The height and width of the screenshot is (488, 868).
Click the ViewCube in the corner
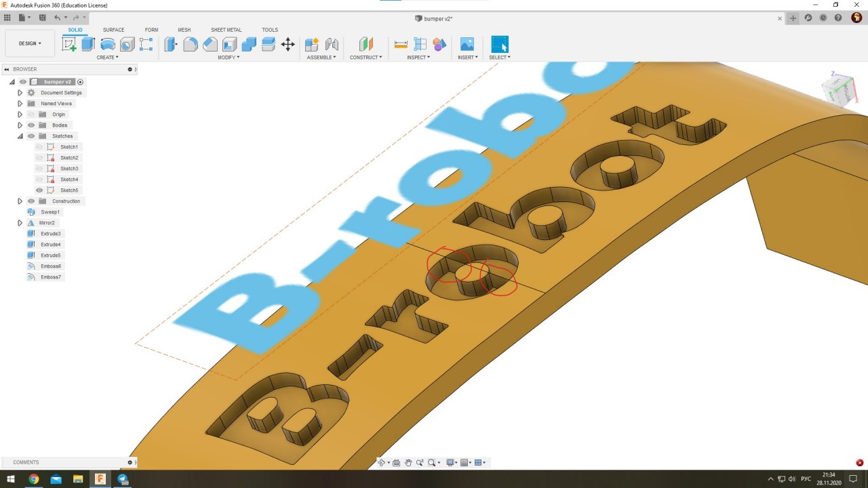840,89
